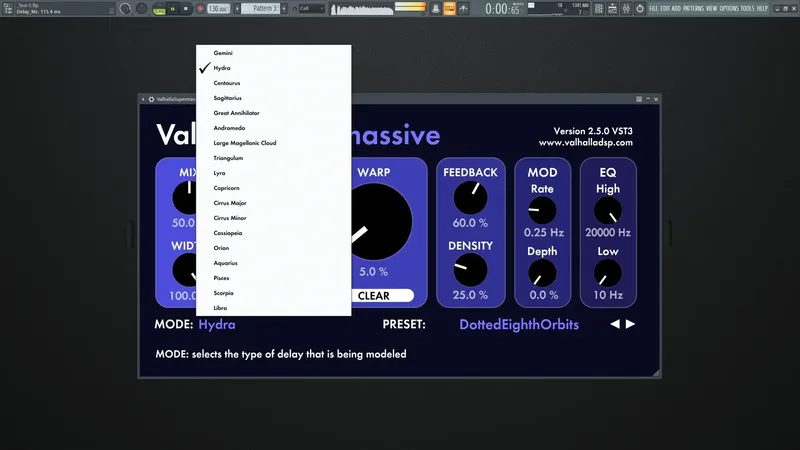Image resolution: width=800 pixels, height=450 pixels.
Task: Toggle the highlighted orange step-edit icon
Action: [x=449, y=9]
